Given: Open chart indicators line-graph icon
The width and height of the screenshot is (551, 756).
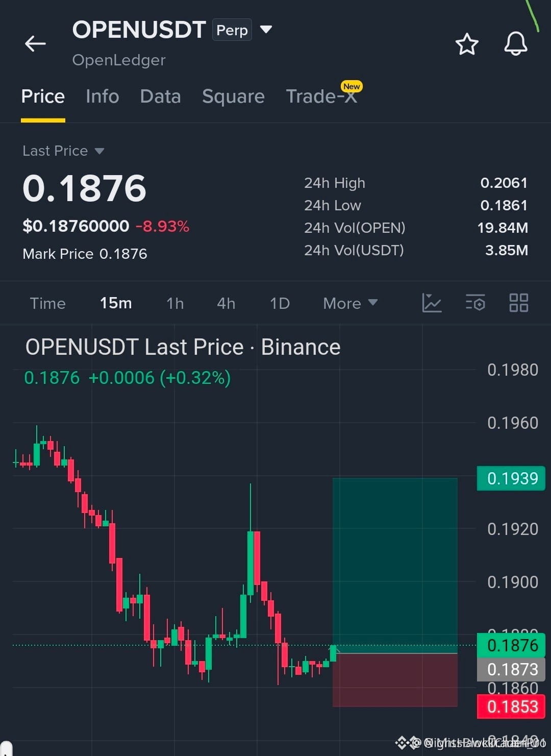Looking at the screenshot, I should click(432, 303).
